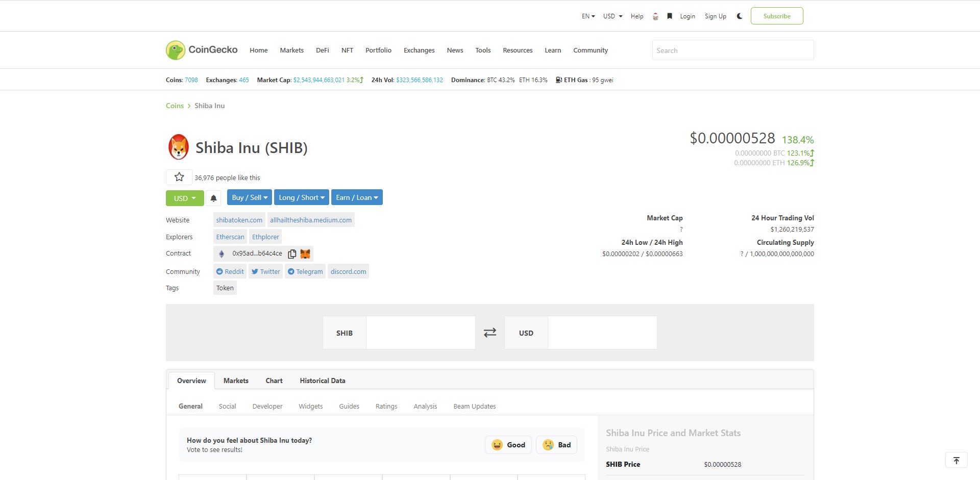Open the Reddit community link
Viewport: 980px width, 480px height.
tap(230, 271)
